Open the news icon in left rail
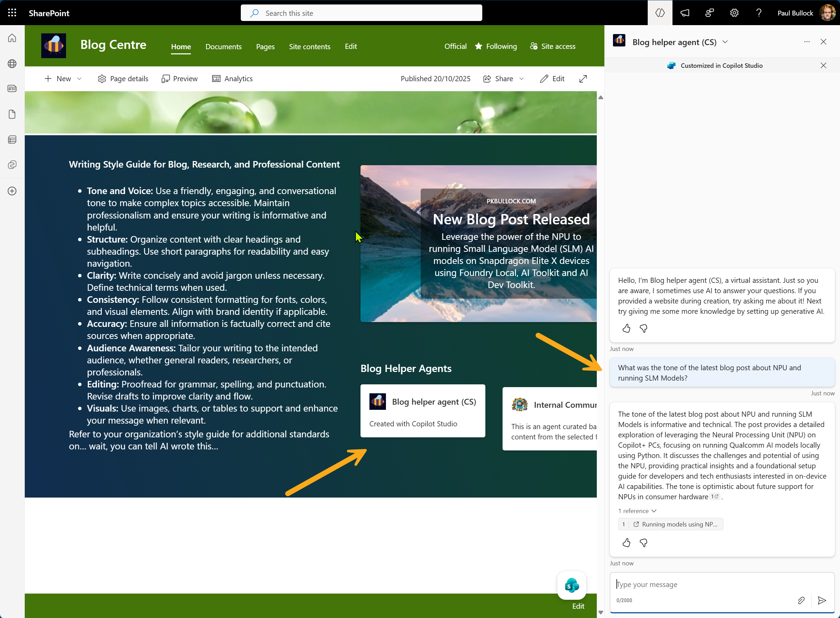The height and width of the screenshot is (618, 840). tap(12, 89)
